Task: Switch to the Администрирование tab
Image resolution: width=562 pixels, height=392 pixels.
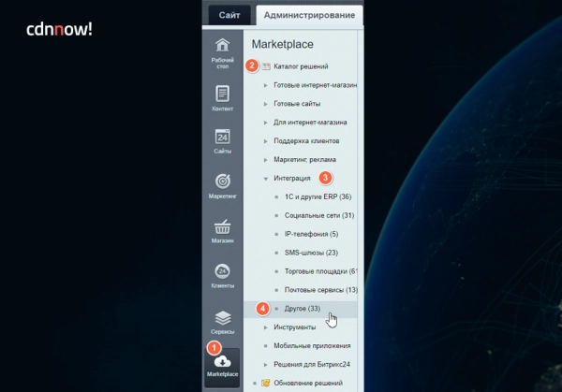Action: (309, 15)
